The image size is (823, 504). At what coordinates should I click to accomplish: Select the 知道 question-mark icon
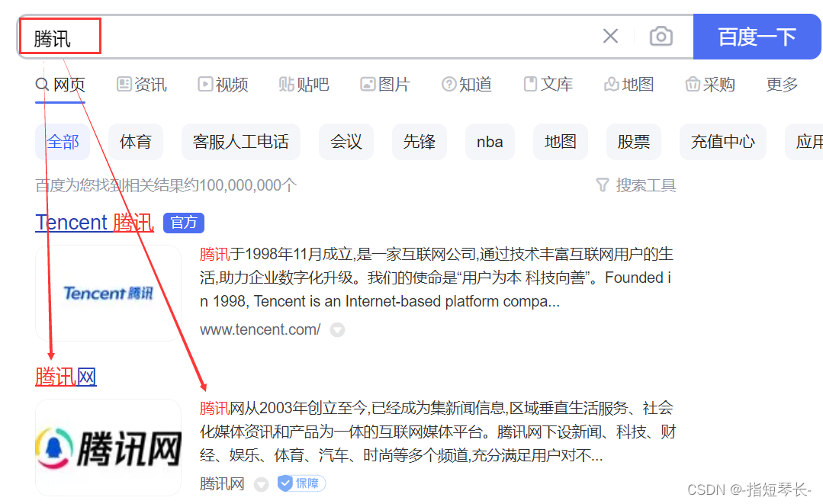pos(449,85)
